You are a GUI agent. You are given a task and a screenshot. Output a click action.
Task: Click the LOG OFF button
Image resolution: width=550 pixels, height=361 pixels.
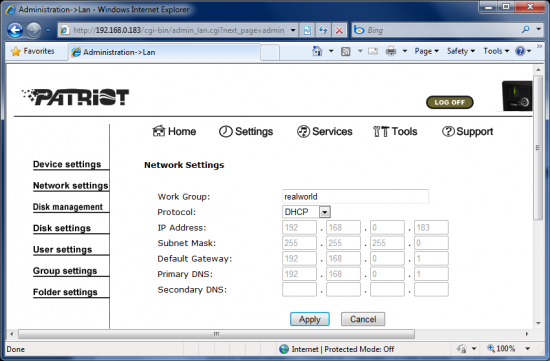coord(450,102)
